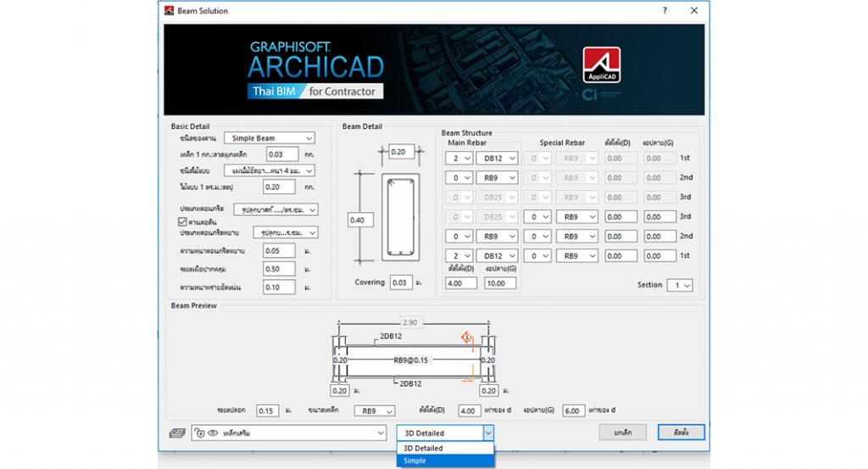The height and width of the screenshot is (469, 868).
Task: Click the ARCHICAD icon beside Beam Solution title
Action: (x=169, y=10)
